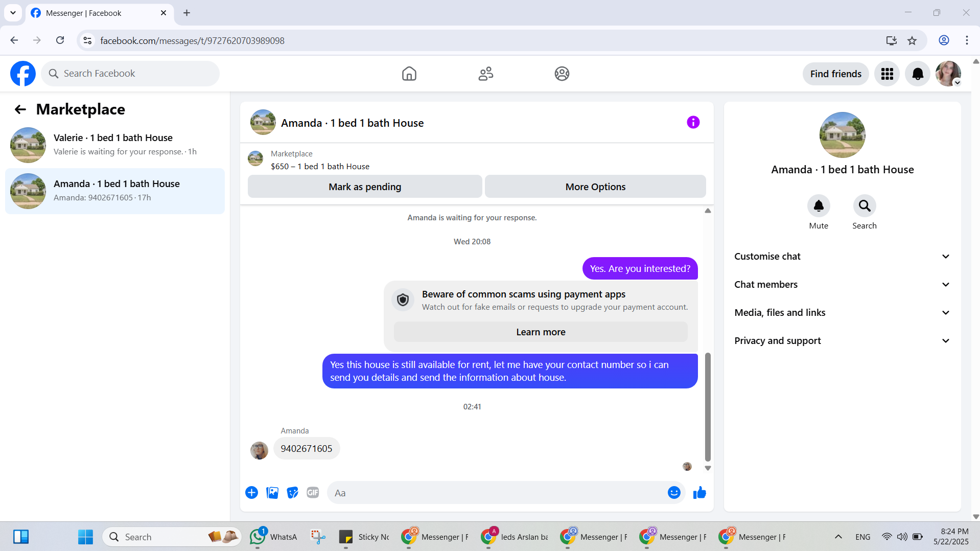Screen dimensions: 980x551
Task: Open the Windows Start menu
Action: (85, 537)
